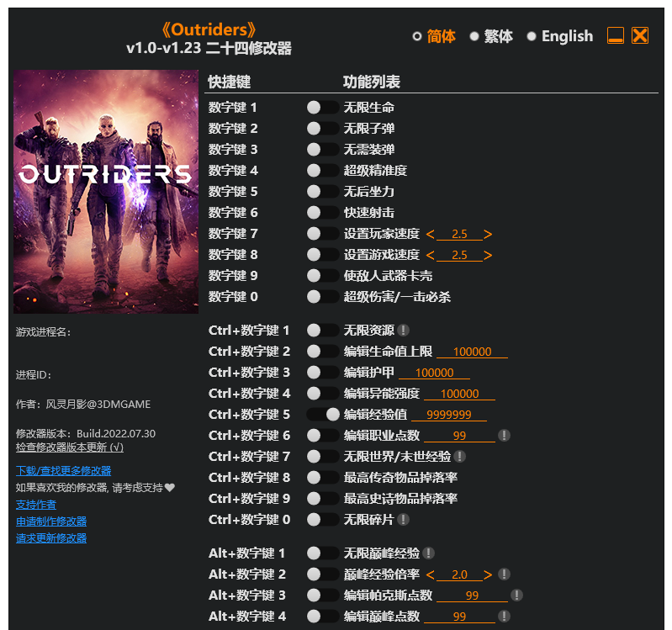Open 申请制作修改器 link
The image size is (672, 630).
tap(51, 521)
